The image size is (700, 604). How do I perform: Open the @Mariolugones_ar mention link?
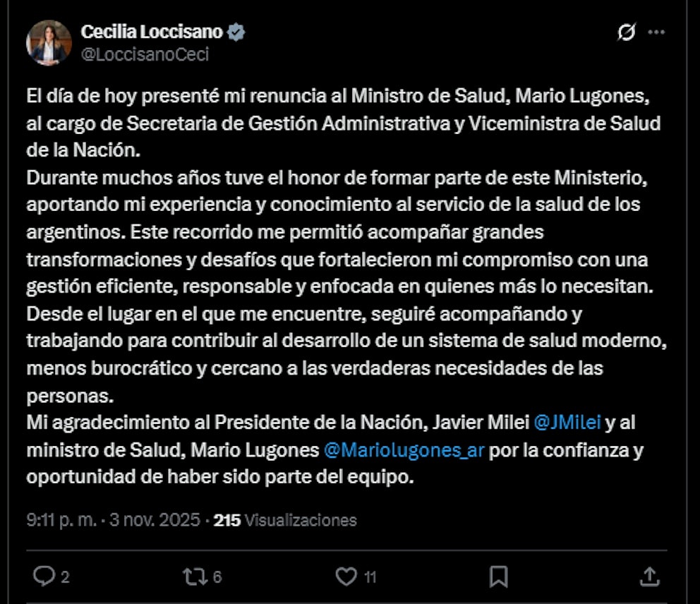point(404,449)
